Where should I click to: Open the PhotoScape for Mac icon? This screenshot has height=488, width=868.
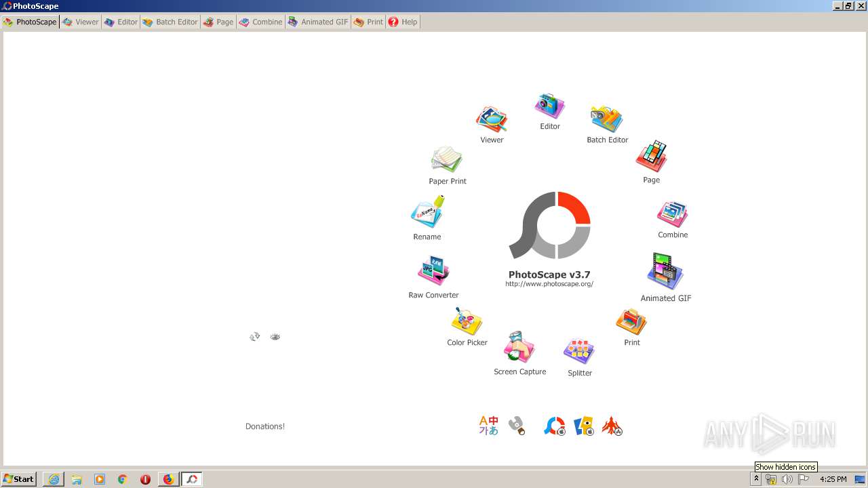tap(555, 426)
